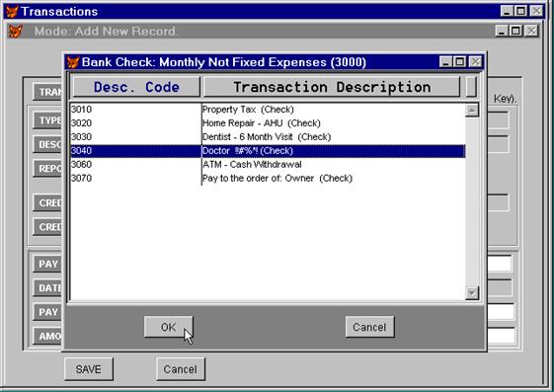Click the Transaction Description column header
This screenshot has height=392, width=554.
tap(332, 87)
